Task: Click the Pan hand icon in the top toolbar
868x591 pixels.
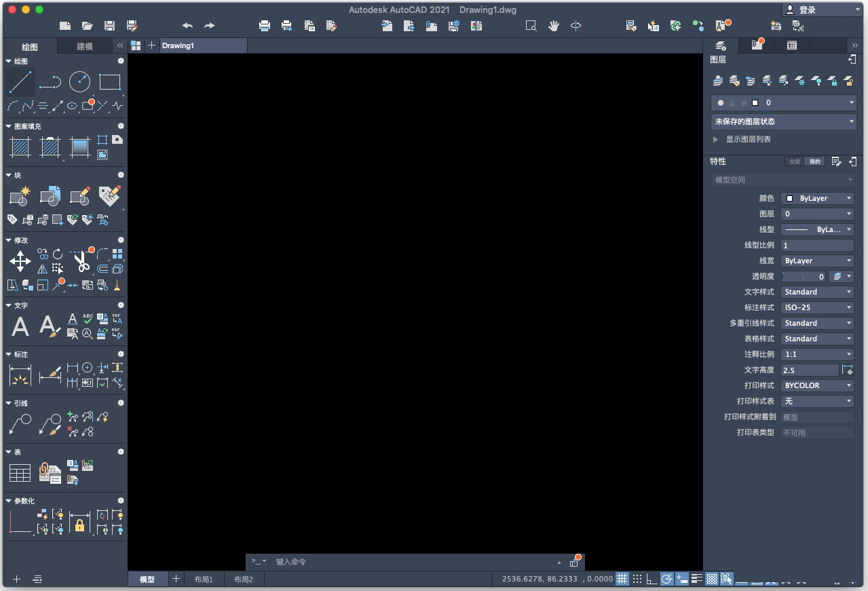Action: pyautogui.click(x=554, y=26)
